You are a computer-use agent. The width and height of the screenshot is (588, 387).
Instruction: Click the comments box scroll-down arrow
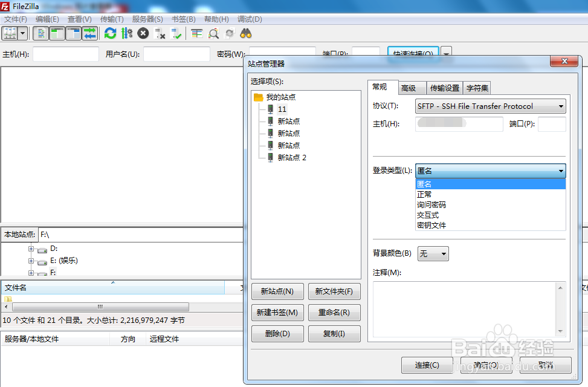click(x=560, y=331)
